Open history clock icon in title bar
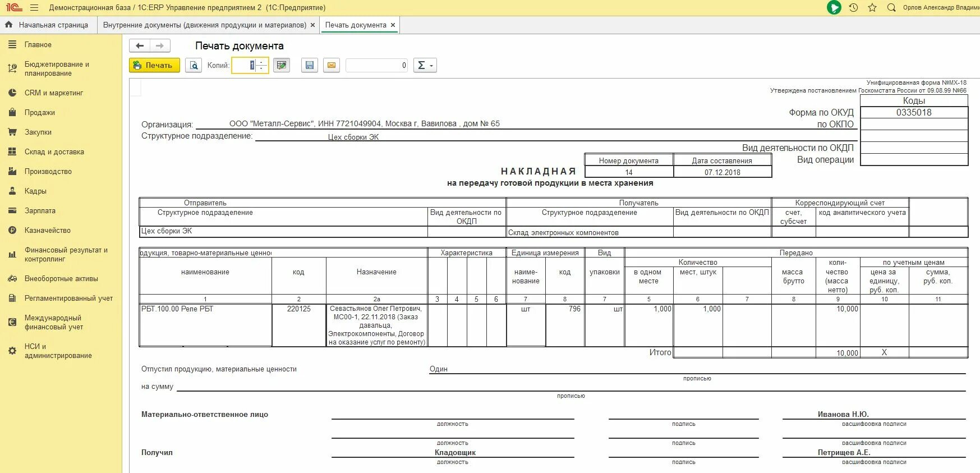This screenshot has height=473, width=980. [853, 8]
